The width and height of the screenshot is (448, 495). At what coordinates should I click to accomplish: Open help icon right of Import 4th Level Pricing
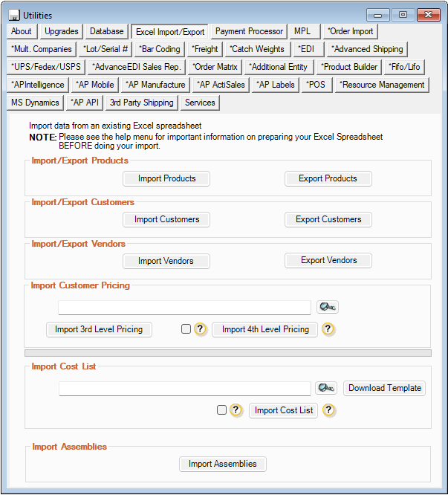click(x=328, y=329)
